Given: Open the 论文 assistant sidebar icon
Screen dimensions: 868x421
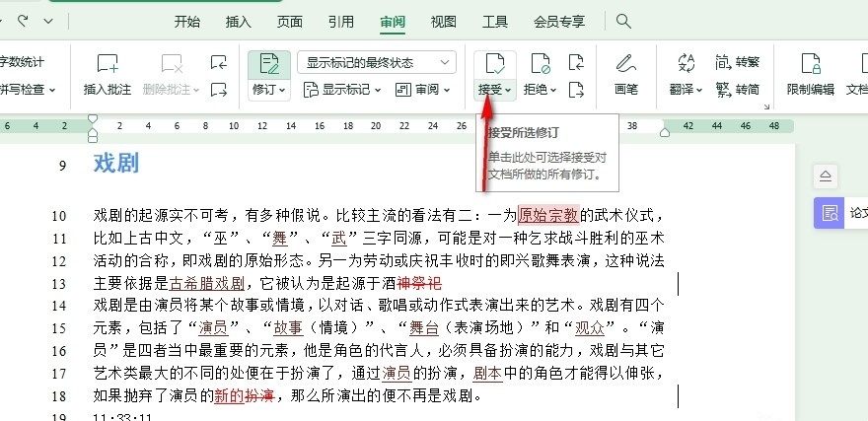Looking at the screenshot, I should pyautogui.click(x=830, y=213).
